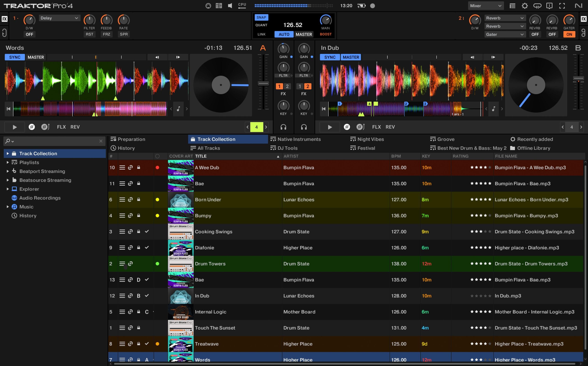This screenshot has width=588, height=366.
Task: Click the music note icon below Deck A stripe
Action: coord(179,109)
